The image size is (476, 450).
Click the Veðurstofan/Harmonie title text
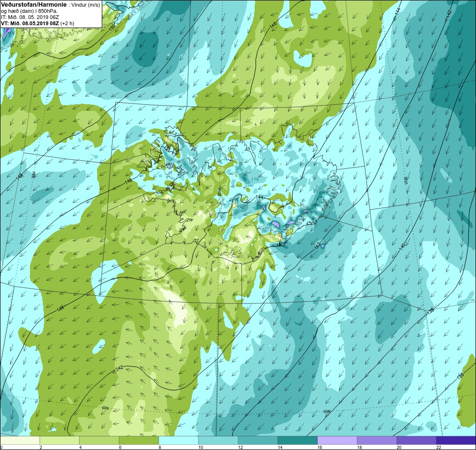tap(33, 5)
